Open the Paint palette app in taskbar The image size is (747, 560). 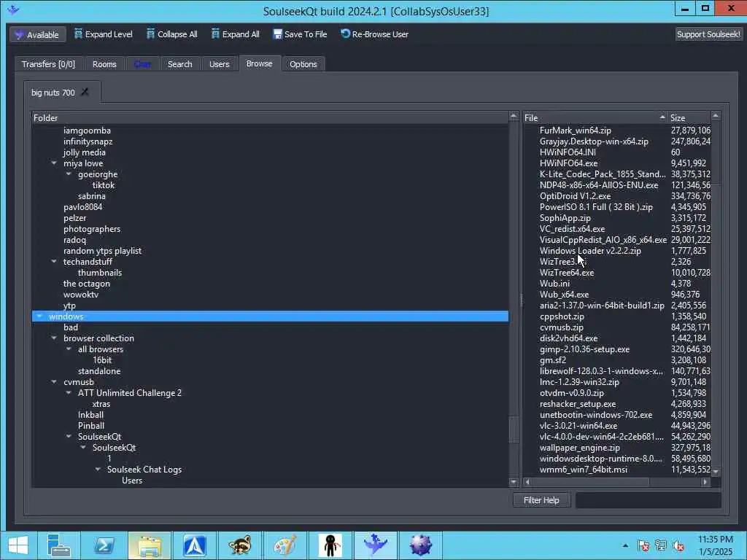[x=285, y=545]
